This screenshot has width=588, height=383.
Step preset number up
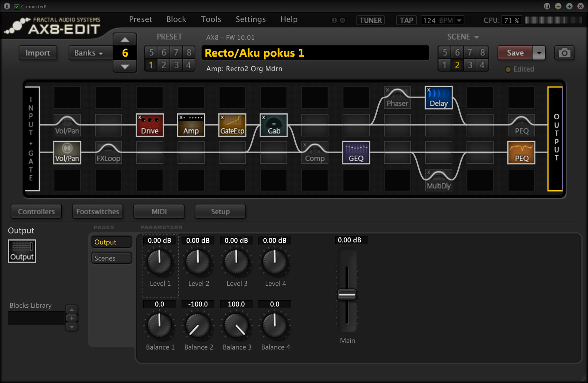[125, 40]
